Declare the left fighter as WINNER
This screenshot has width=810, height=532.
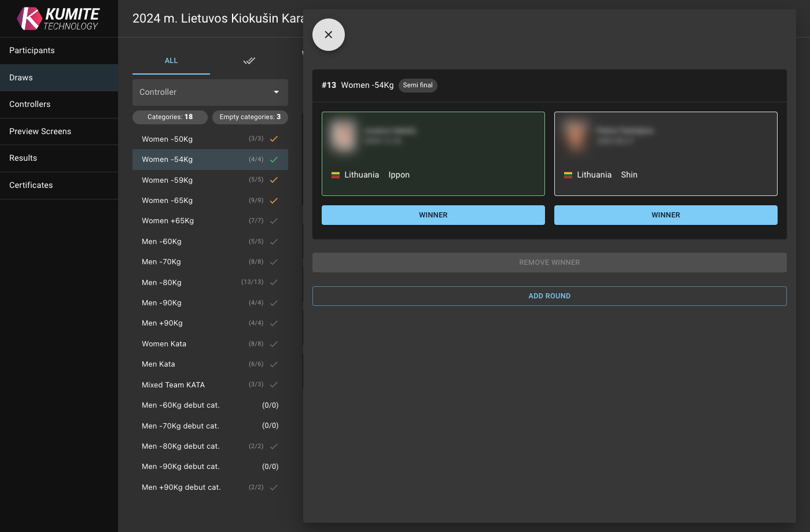pos(433,215)
